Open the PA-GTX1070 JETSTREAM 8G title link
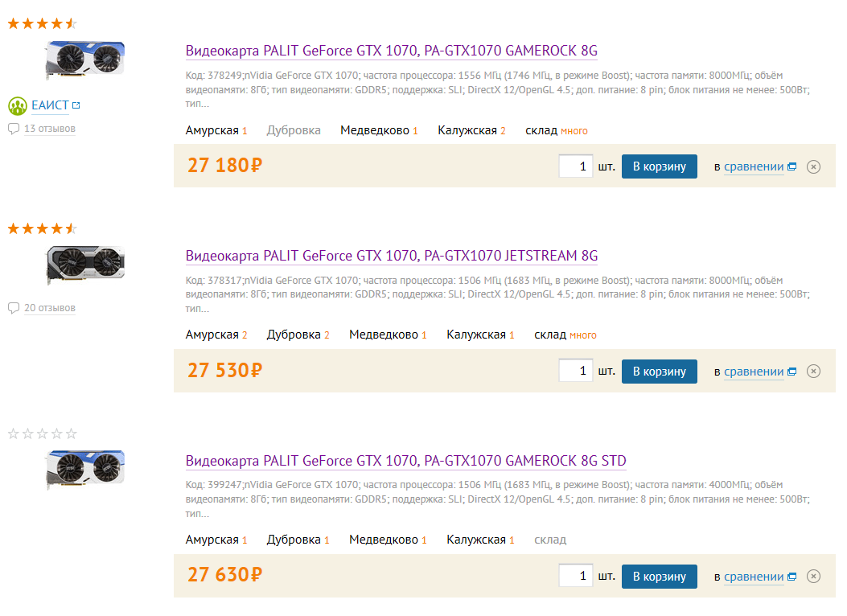 click(x=392, y=256)
